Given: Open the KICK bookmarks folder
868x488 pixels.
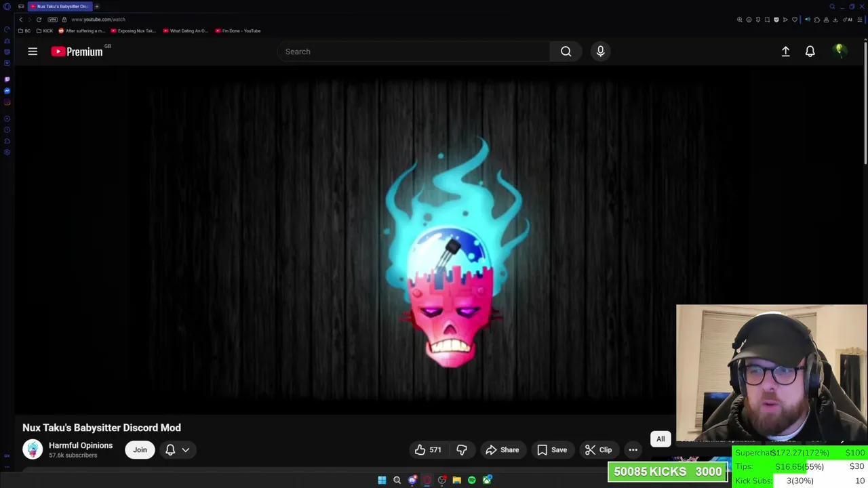Looking at the screenshot, I should point(44,30).
